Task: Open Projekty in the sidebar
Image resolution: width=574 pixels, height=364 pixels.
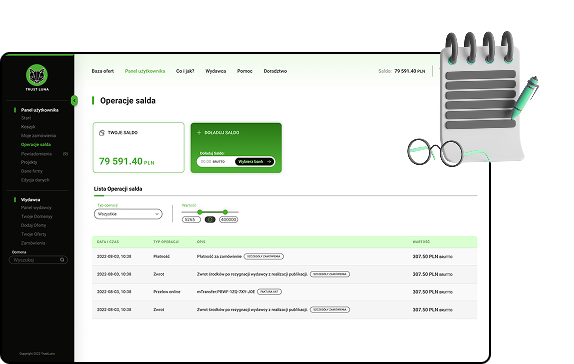Action: tap(29, 162)
